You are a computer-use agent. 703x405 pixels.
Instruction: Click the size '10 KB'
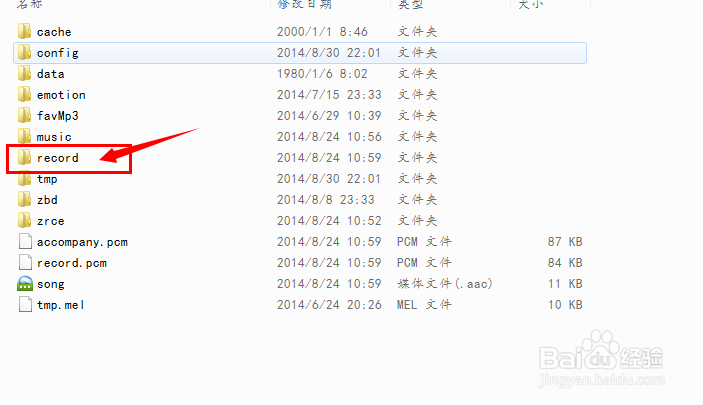(x=565, y=305)
